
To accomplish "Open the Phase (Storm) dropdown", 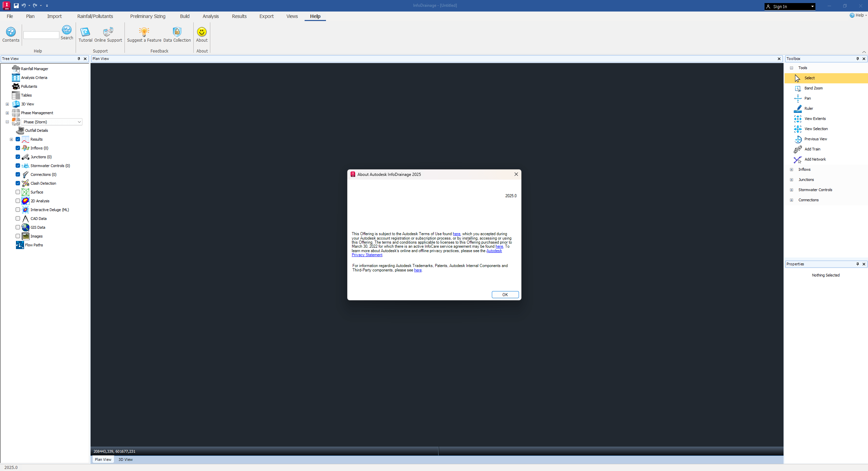I will tap(52, 122).
